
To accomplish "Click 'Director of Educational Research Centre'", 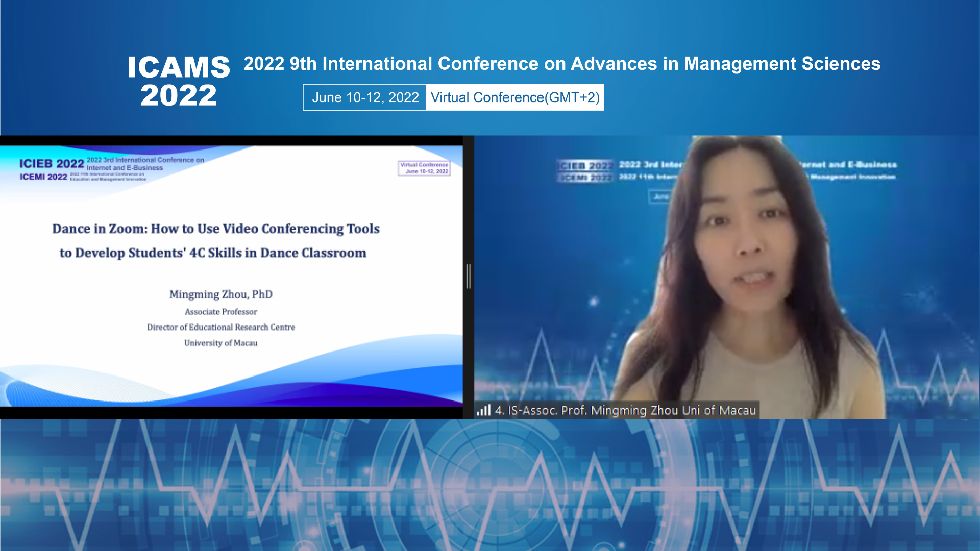I will tap(221, 327).
